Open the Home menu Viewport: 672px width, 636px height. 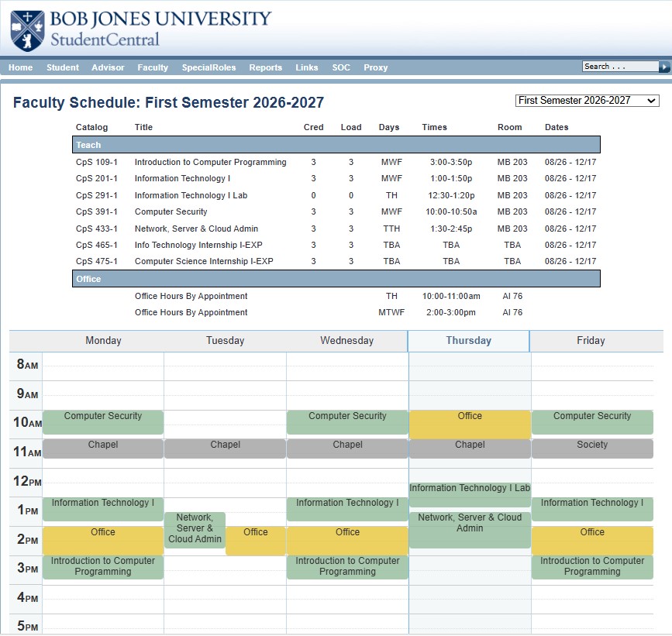(21, 67)
